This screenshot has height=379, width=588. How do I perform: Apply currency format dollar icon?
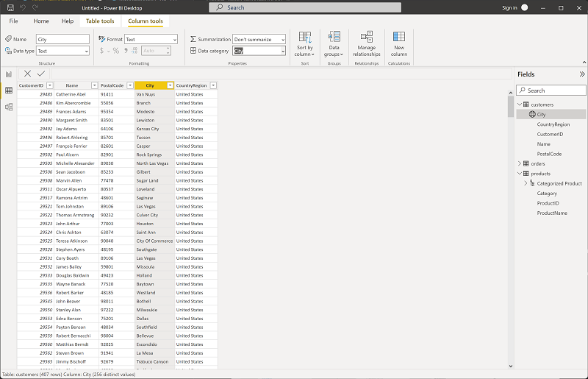[x=101, y=51]
